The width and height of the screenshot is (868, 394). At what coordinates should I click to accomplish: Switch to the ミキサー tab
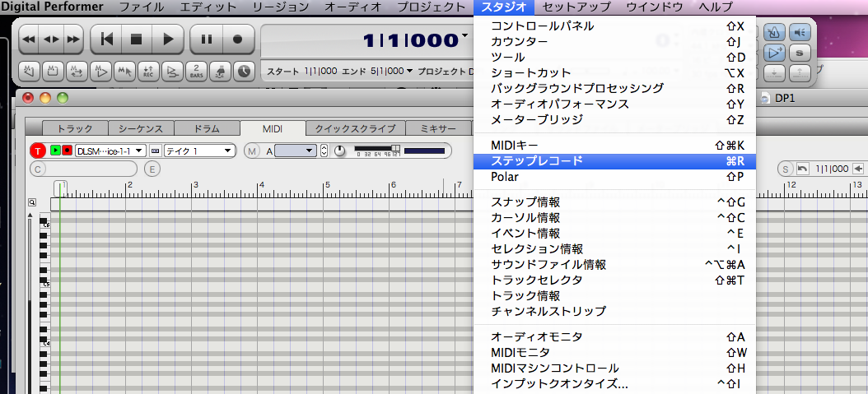tap(438, 129)
